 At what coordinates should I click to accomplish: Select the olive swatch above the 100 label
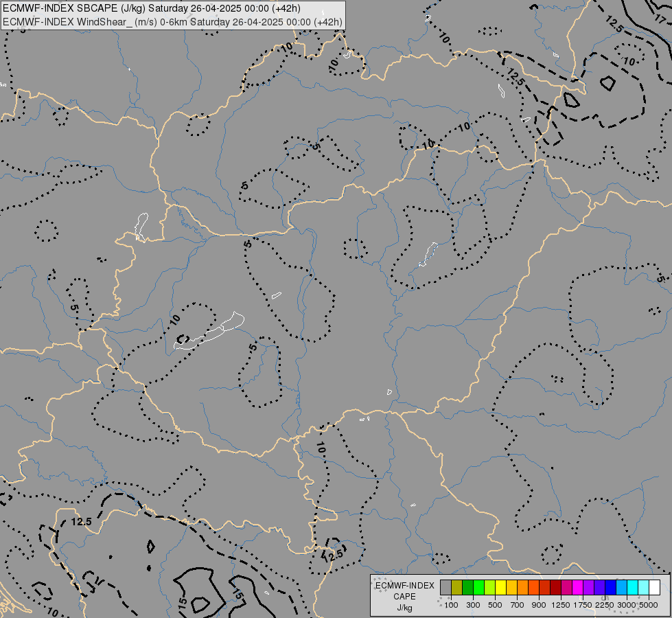(x=457, y=588)
